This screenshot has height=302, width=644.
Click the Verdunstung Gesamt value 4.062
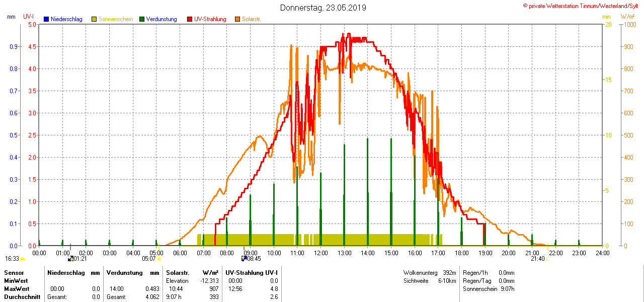tap(152, 297)
